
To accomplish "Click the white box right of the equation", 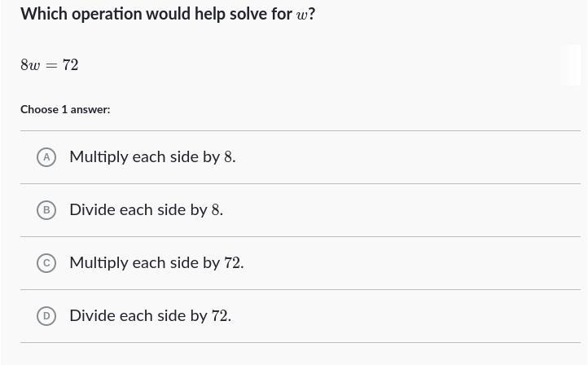I will [570, 65].
